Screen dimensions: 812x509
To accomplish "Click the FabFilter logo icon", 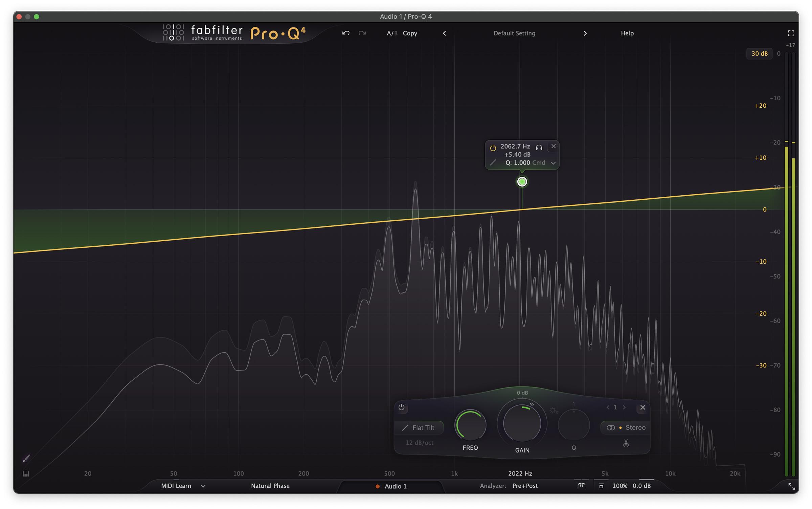I will (x=173, y=33).
